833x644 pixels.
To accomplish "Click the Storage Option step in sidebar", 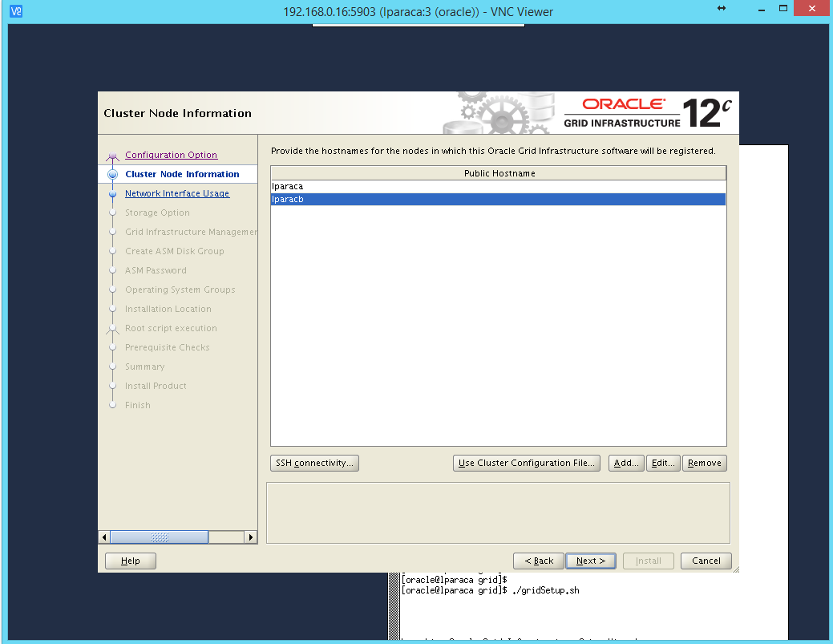I will coord(157,213).
